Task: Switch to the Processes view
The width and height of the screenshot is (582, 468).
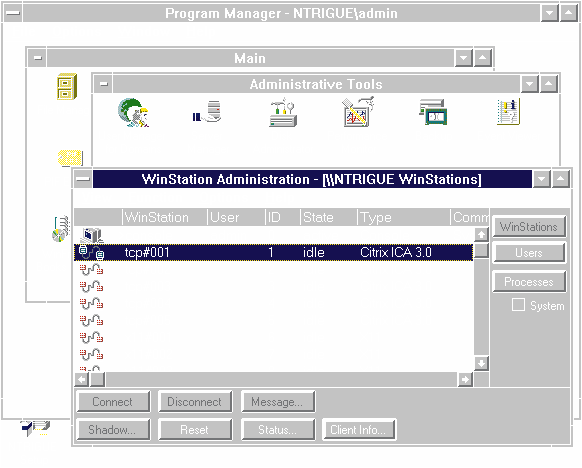Action: coord(529,282)
